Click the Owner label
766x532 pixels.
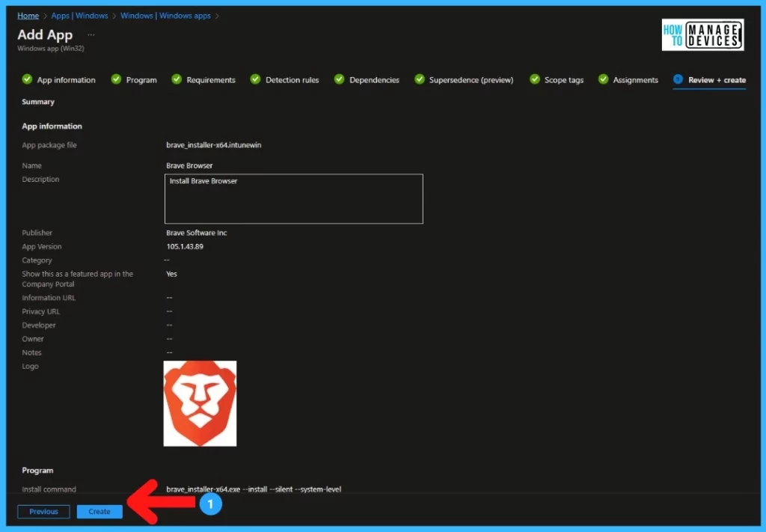33,338
